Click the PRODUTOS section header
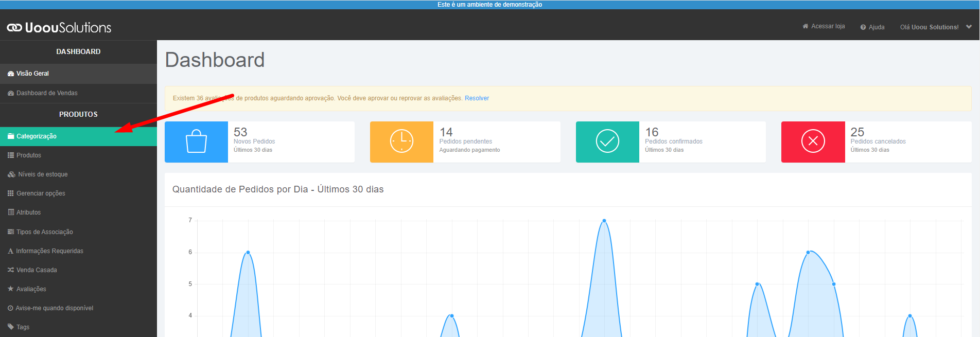The height and width of the screenshot is (337, 980). [78, 114]
